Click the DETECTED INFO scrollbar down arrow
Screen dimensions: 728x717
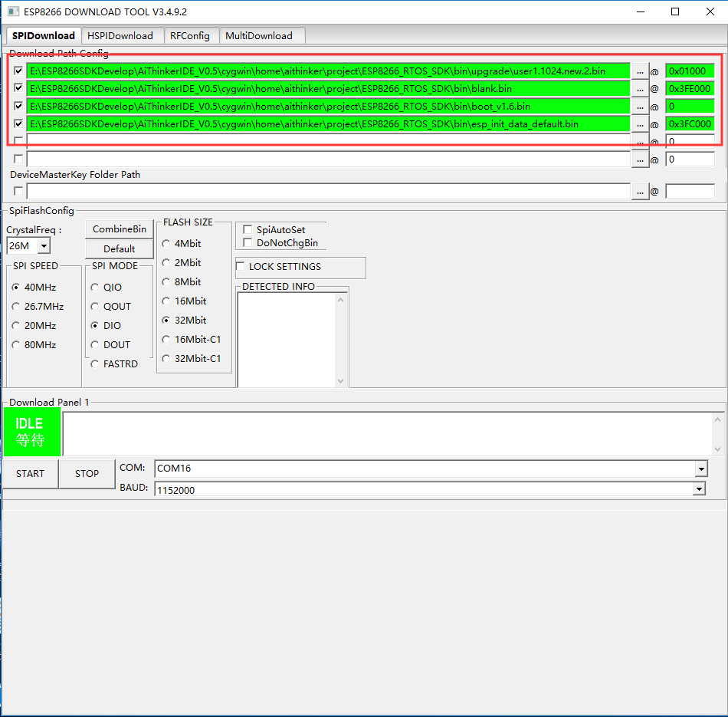pyautogui.click(x=340, y=381)
